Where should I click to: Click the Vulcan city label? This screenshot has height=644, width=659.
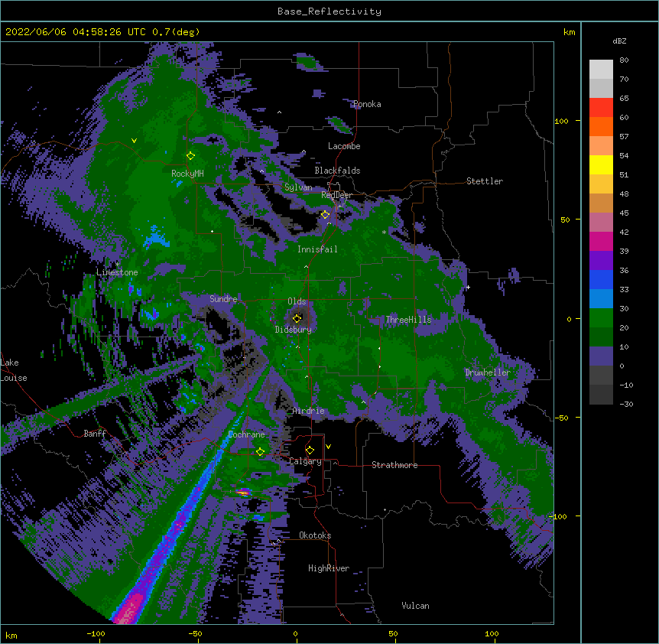pyautogui.click(x=415, y=606)
